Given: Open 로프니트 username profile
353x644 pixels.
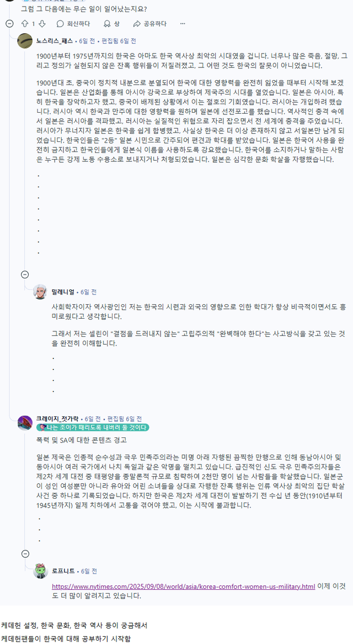Looking at the screenshot, I should pyautogui.click(x=64, y=571).
